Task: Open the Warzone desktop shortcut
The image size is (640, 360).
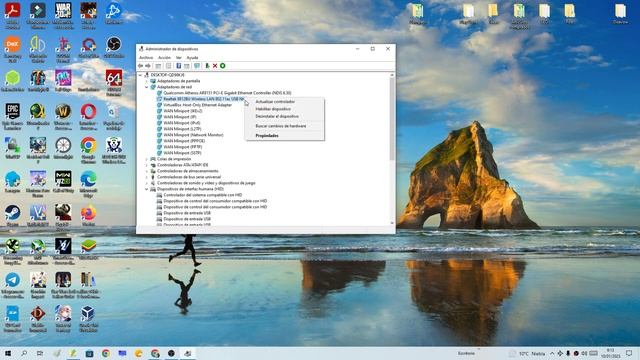Action: click(x=63, y=15)
